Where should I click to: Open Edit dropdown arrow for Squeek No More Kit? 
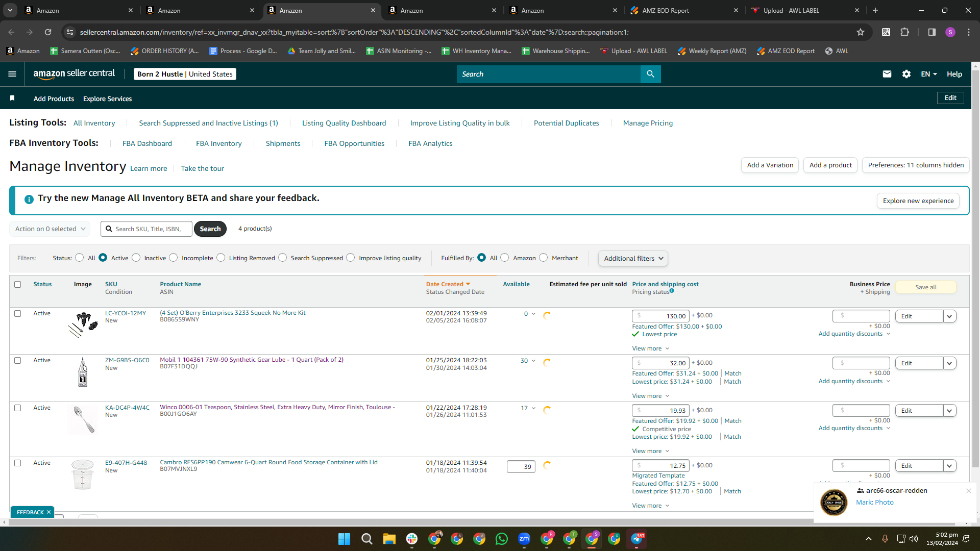coord(949,316)
